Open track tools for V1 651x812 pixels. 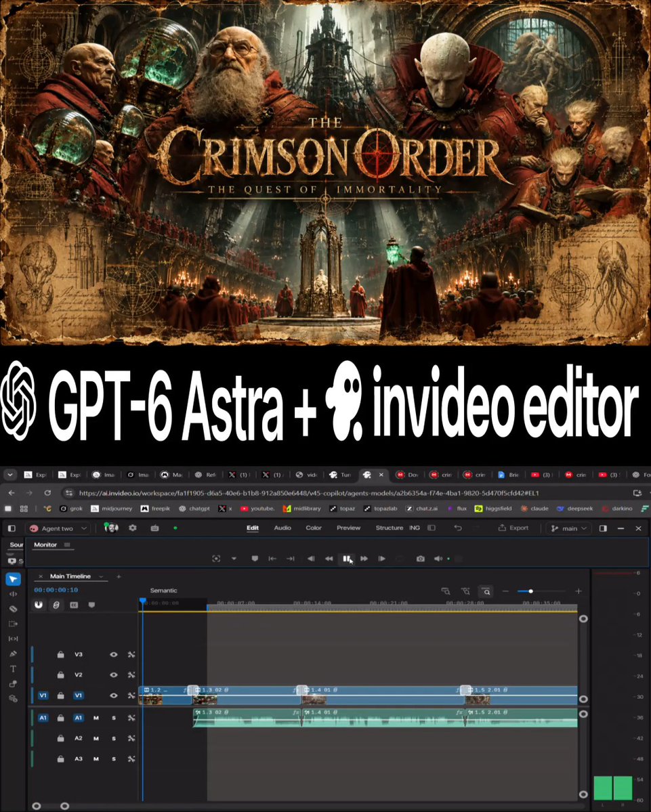click(131, 696)
